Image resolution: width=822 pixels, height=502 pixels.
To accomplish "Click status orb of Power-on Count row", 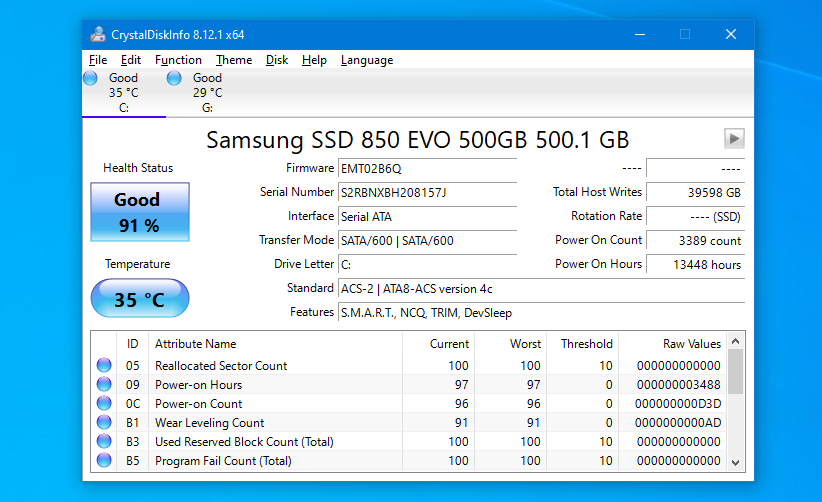I will tap(104, 403).
